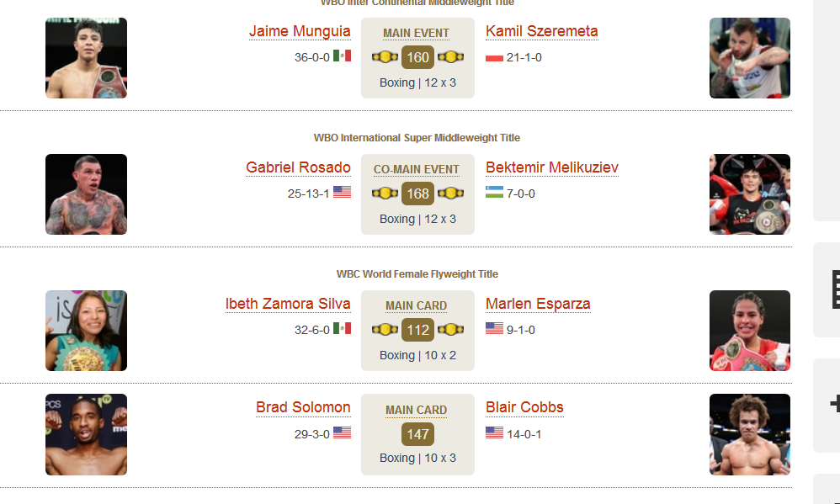Image resolution: width=840 pixels, height=504 pixels.
Task: Click Marlen Esparza's photo thumbnail
Action: (749, 331)
